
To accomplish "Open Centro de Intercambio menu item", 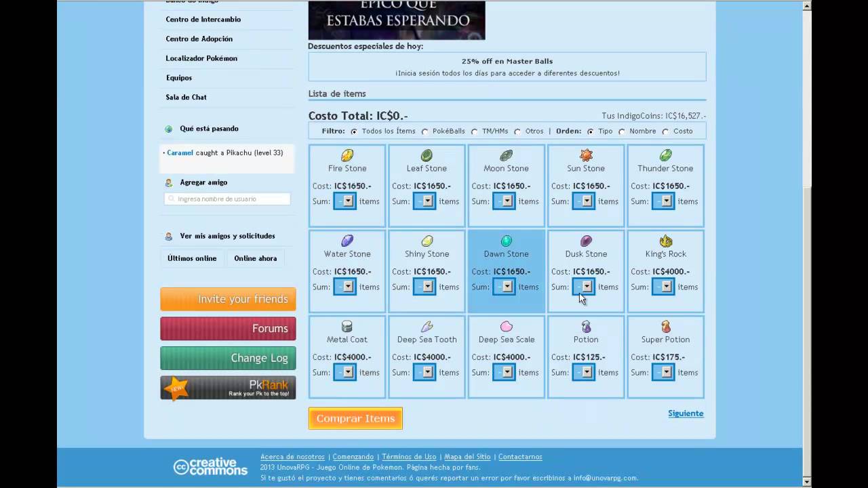I will [x=203, y=20].
